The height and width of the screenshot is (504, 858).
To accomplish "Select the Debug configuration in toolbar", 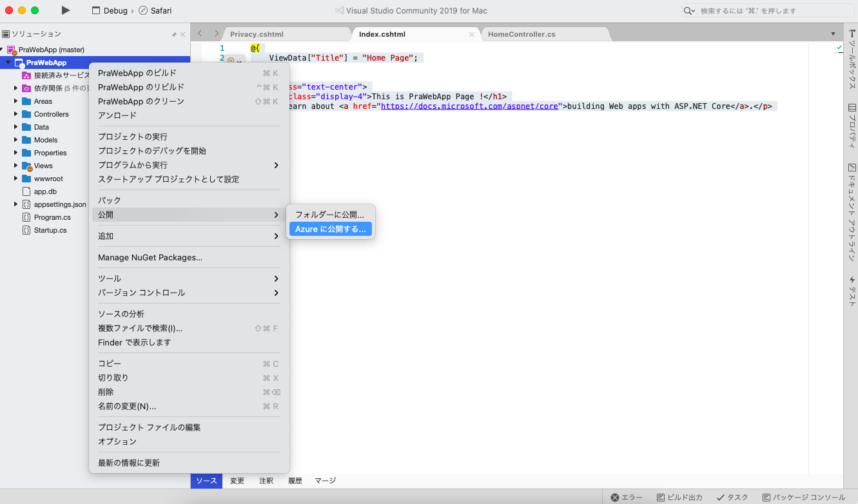I will 110,11.
